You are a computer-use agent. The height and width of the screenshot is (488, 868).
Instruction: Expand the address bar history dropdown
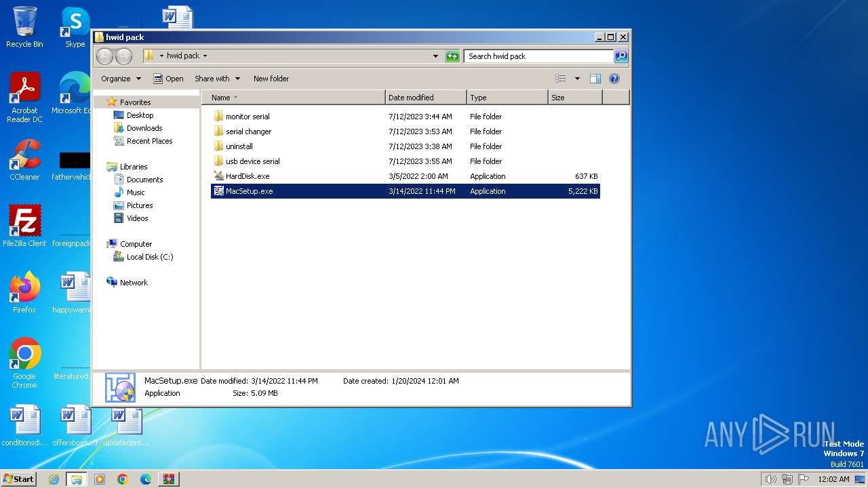click(x=435, y=56)
